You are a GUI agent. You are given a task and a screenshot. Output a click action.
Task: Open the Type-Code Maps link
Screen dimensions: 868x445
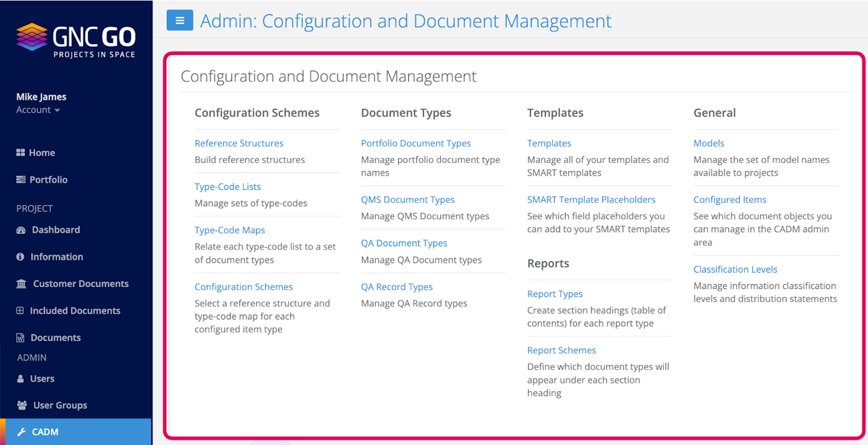click(230, 230)
